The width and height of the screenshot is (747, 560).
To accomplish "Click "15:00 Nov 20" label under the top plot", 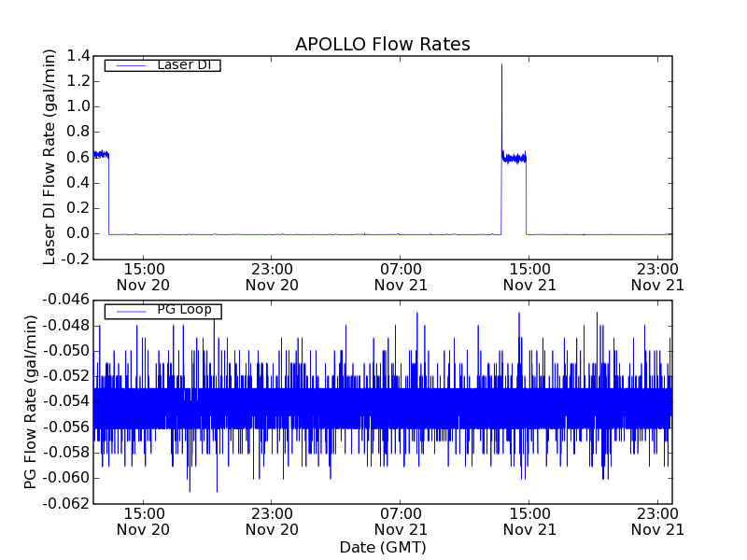I will [x=143, y=276].
